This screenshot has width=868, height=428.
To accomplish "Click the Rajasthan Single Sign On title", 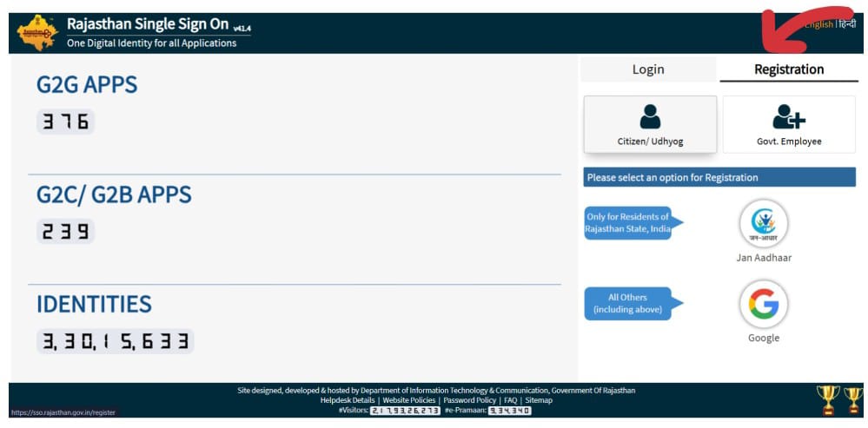I will pos(148,23).
